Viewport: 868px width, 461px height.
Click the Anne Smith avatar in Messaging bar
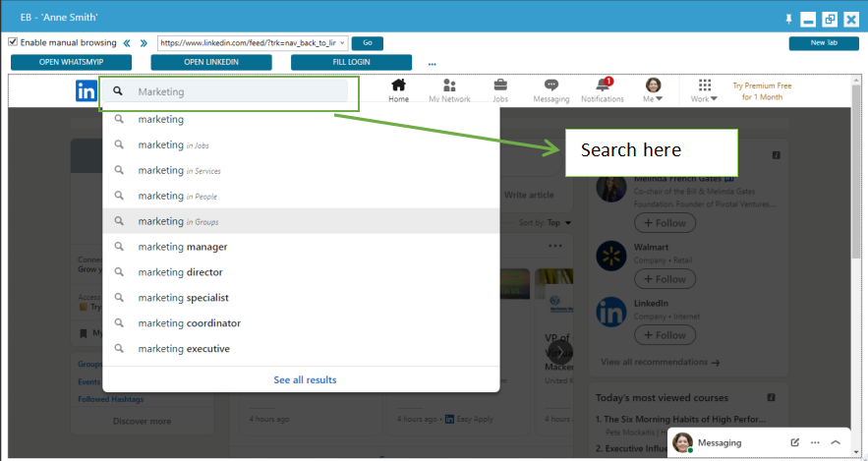(682, 442)
